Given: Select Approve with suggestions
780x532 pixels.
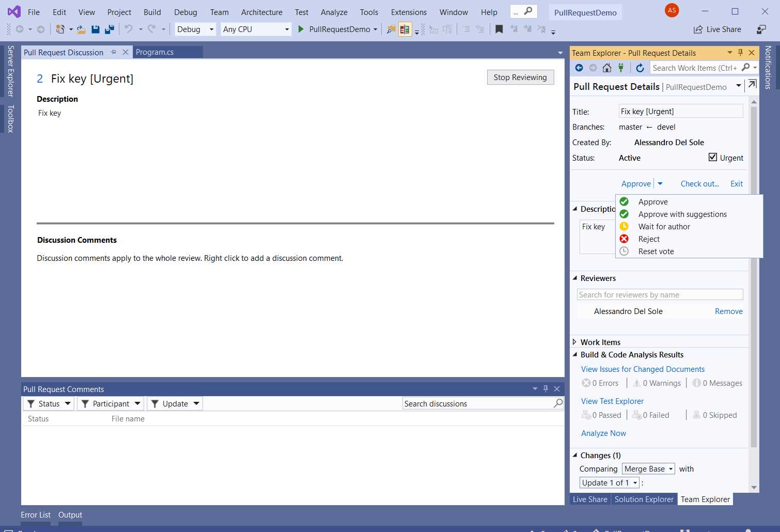Looking at the screenshot, I should point(682,214).
